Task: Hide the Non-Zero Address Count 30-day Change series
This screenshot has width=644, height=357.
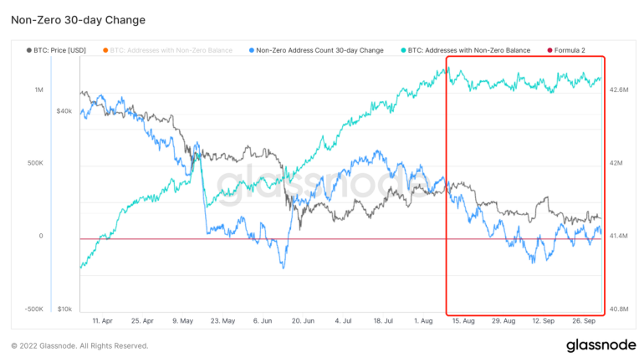Action: point(320,50)
